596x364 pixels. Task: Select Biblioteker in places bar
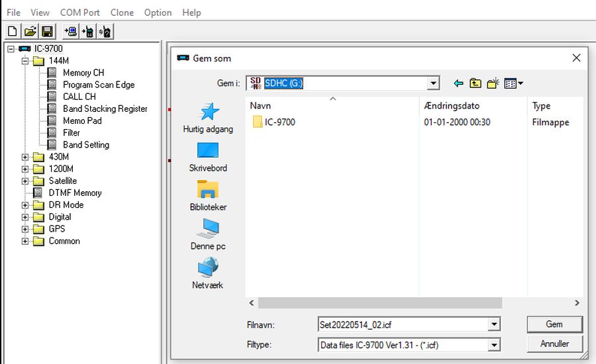pyautogui.click(x=208, y=196)
